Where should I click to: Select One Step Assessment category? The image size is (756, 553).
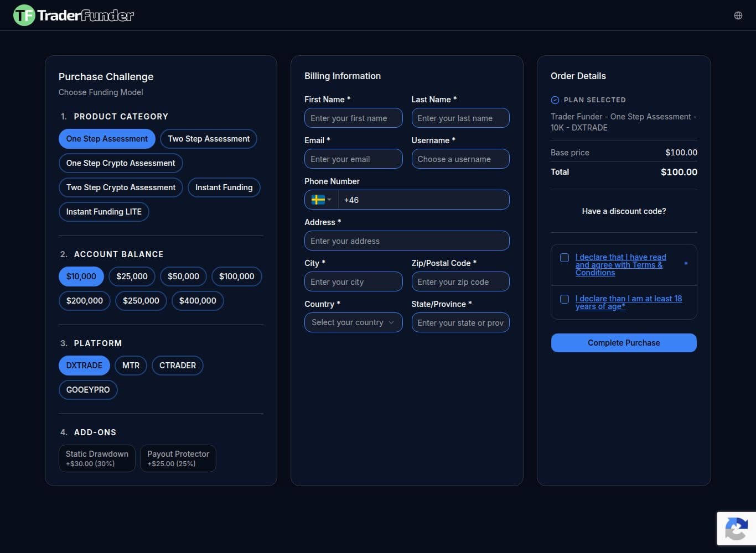tap(107, 139)
